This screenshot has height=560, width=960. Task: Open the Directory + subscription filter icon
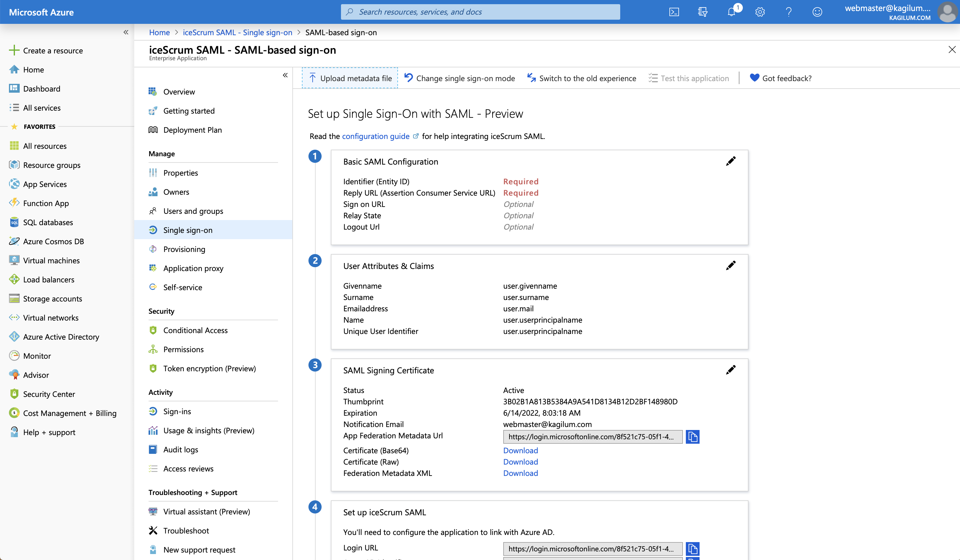pyautogui.click(x=703, y=12)
